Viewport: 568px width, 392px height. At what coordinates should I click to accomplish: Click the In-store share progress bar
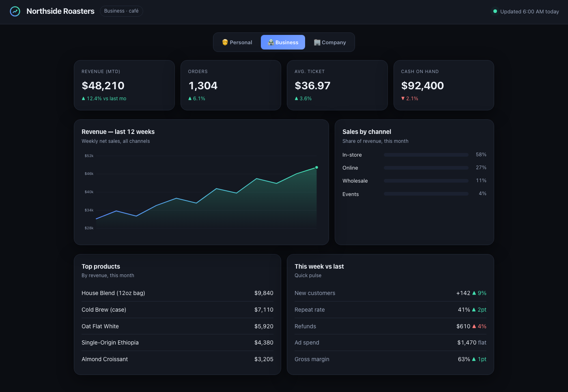pos(426,155)
